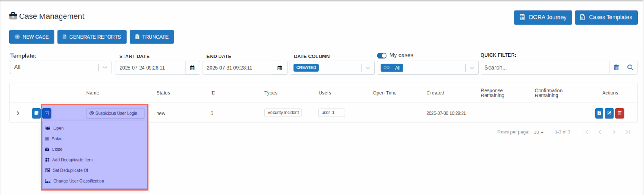Click the search magnifier icon

[x=630, y=68]
